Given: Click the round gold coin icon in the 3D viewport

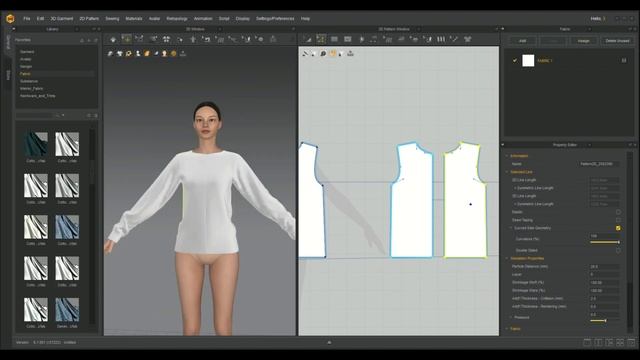Looking at the screenshot, I should coord(173,53).
